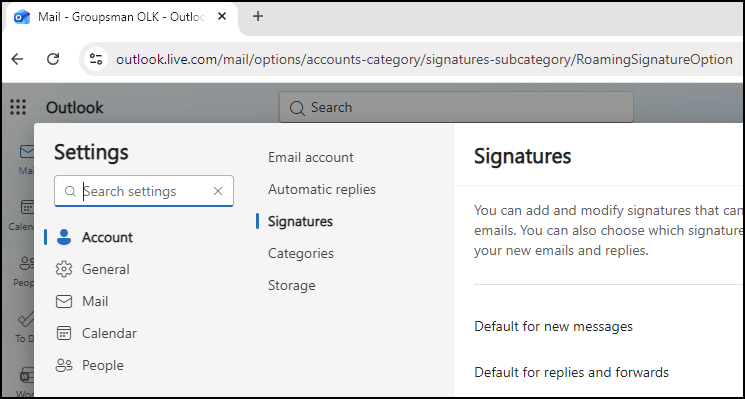Reload the page with the refresh icon
745x399 pixels.
click(x=53, y=59)
